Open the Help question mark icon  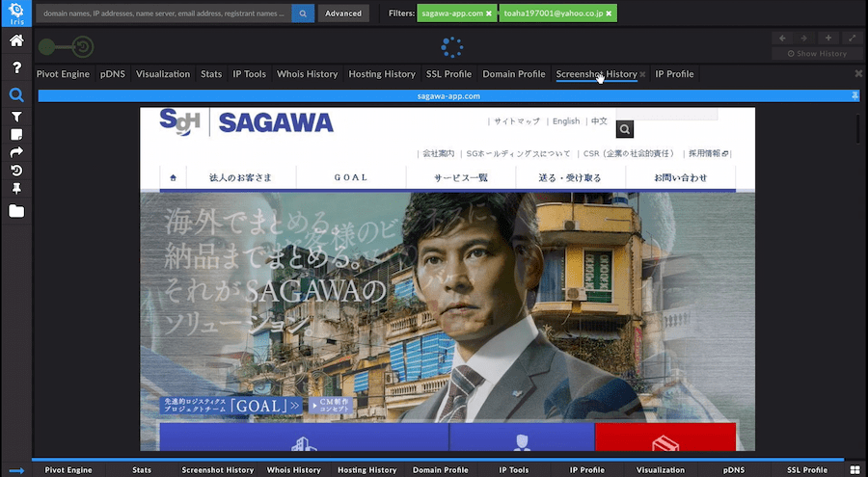click(x=16, y=67)
